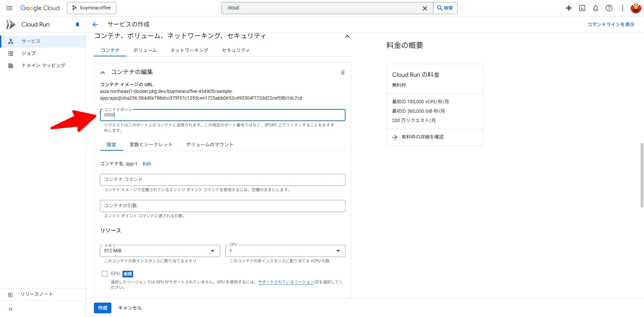
Task: Enable the GPU checkbox
Action: pyautogui.click(x=105, y=273)
